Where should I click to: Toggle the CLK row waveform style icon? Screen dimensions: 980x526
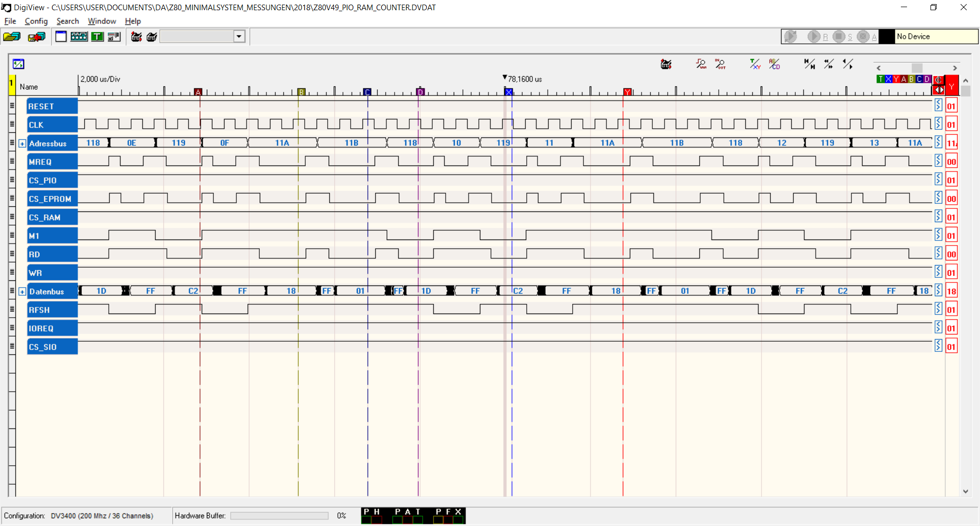(938, 124)
